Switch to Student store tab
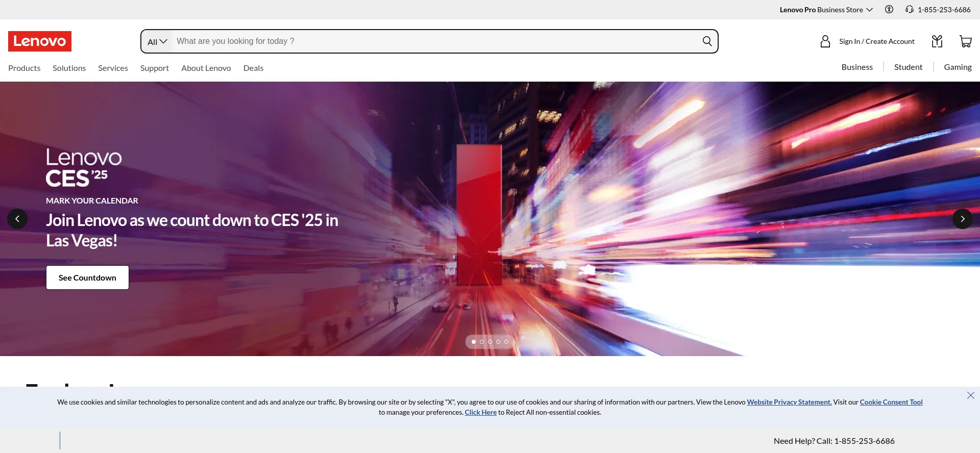980x453 pixels. (x=908, y=67)
